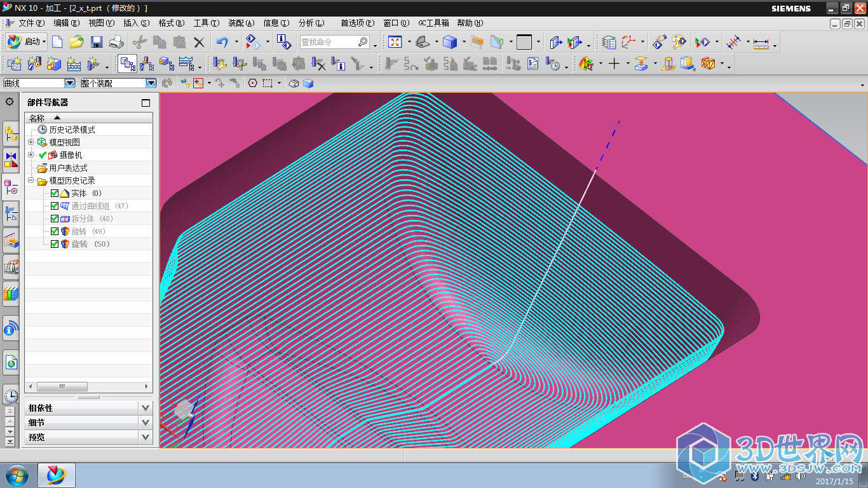Viewport: 868px width, 488px height.
Task: Select the Program Order View icon
Action: tap(128, 64)
